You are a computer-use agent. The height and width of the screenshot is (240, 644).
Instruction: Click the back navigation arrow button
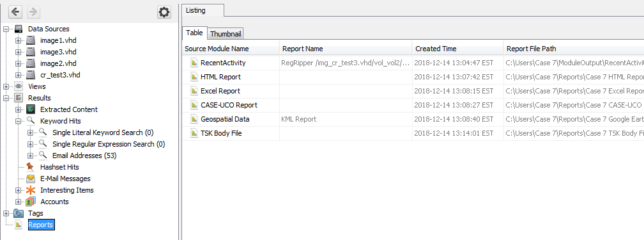(15, 12)
